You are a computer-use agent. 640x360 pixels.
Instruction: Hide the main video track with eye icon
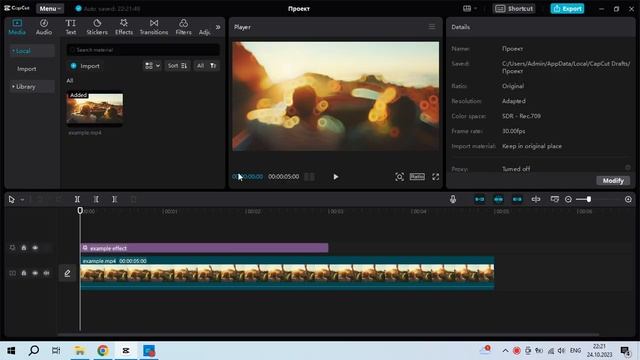35,273
